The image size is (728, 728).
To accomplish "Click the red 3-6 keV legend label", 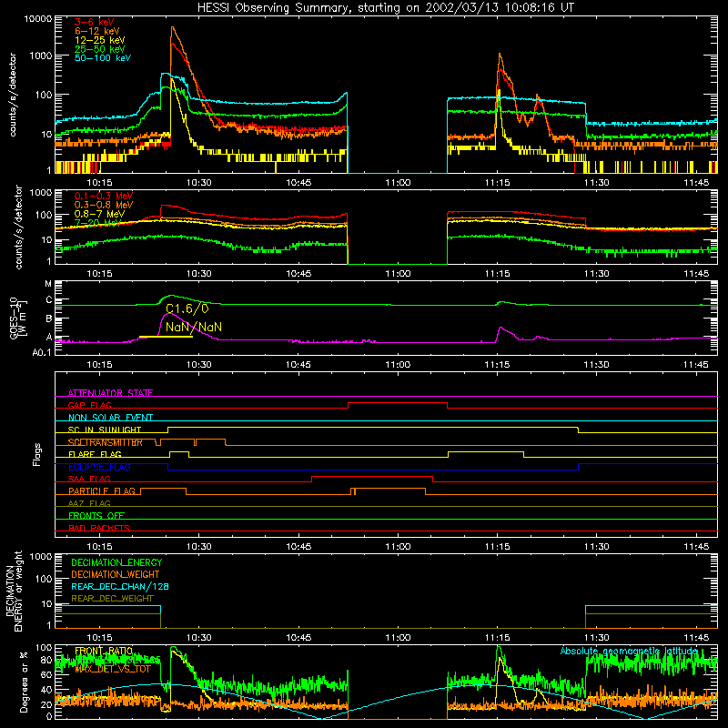I will pos(94,22).
